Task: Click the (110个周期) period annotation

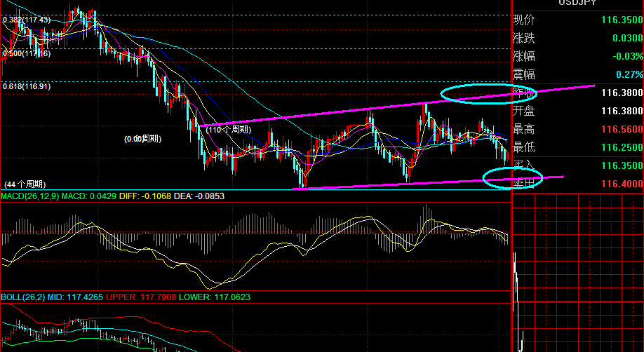Action: pos(229,130)
